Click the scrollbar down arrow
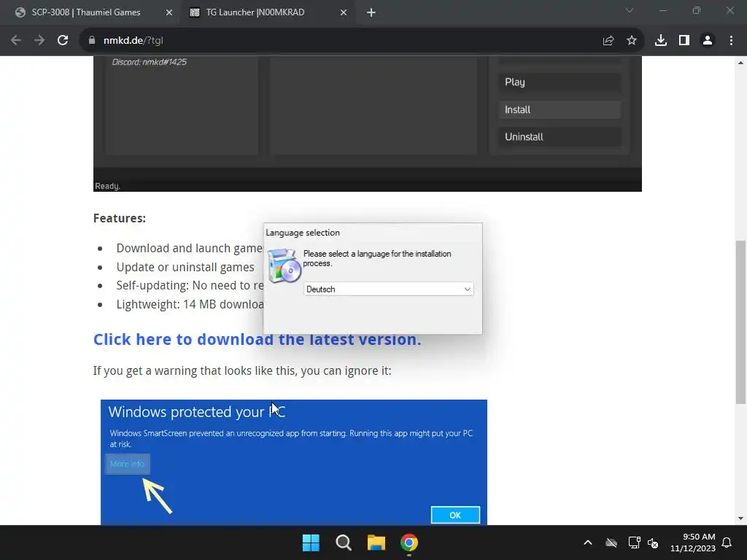The image size is (747, 560). click(x=740, y=518)
